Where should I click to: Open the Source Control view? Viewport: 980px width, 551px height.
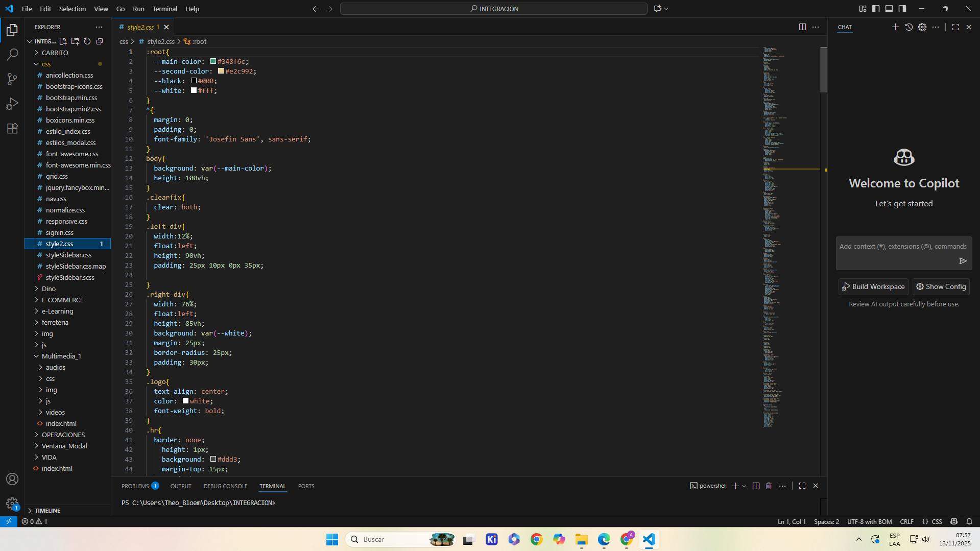coord(12,79)
